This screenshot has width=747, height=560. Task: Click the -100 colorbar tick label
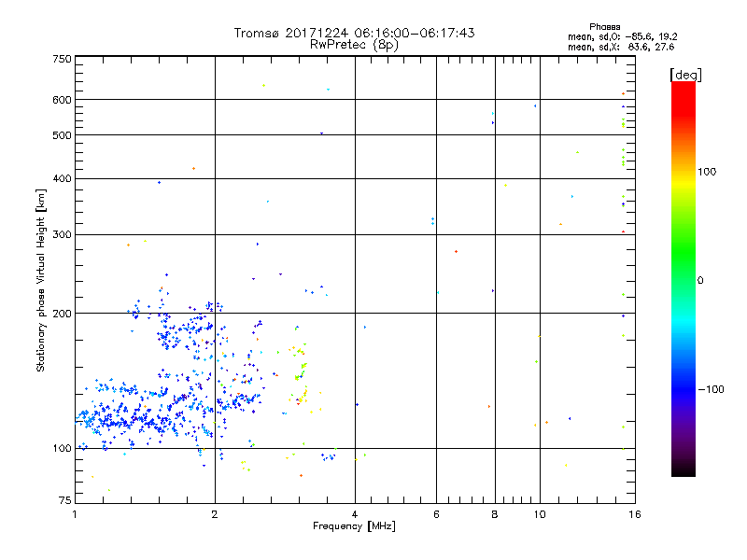[714, 389]
